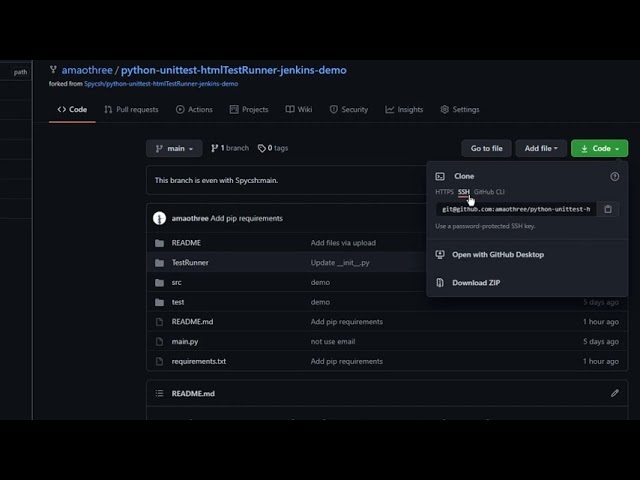The image size is (640, 480).
Task: Open the Add pip requirements latest commit message
Action: tap(247, 218)
